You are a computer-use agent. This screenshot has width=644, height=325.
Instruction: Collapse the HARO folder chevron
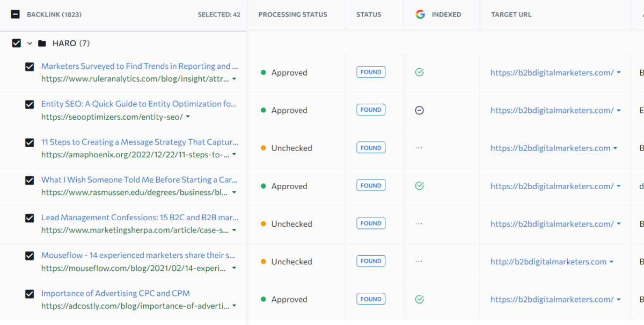pyautogui.click(x=30, y=43)
